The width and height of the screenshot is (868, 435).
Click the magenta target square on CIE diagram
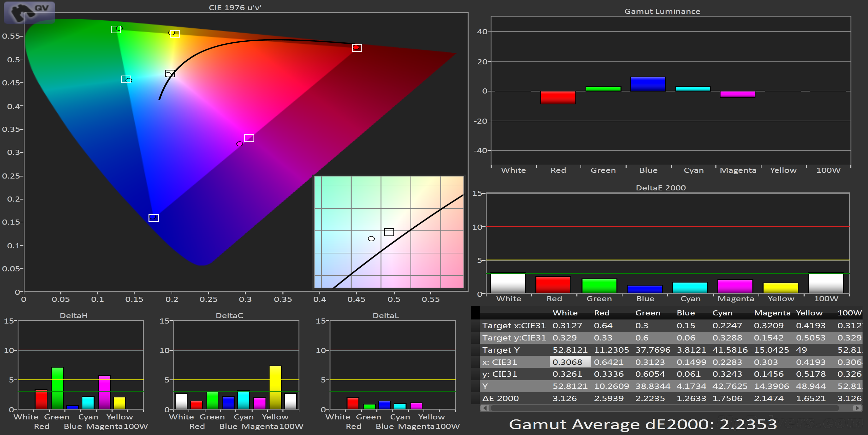pos(249,138)
